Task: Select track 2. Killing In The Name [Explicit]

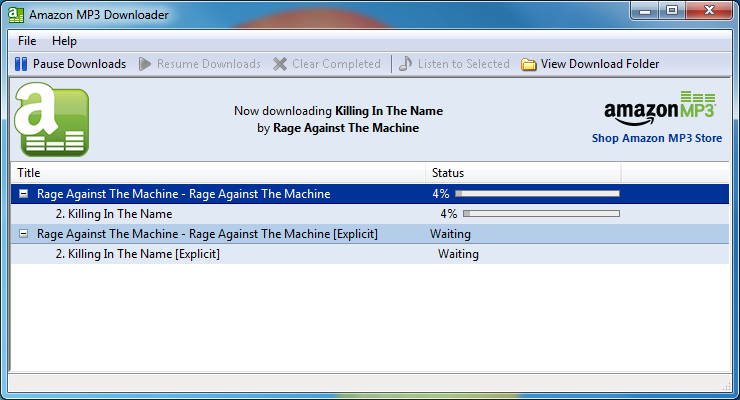Action: [370, 254]
